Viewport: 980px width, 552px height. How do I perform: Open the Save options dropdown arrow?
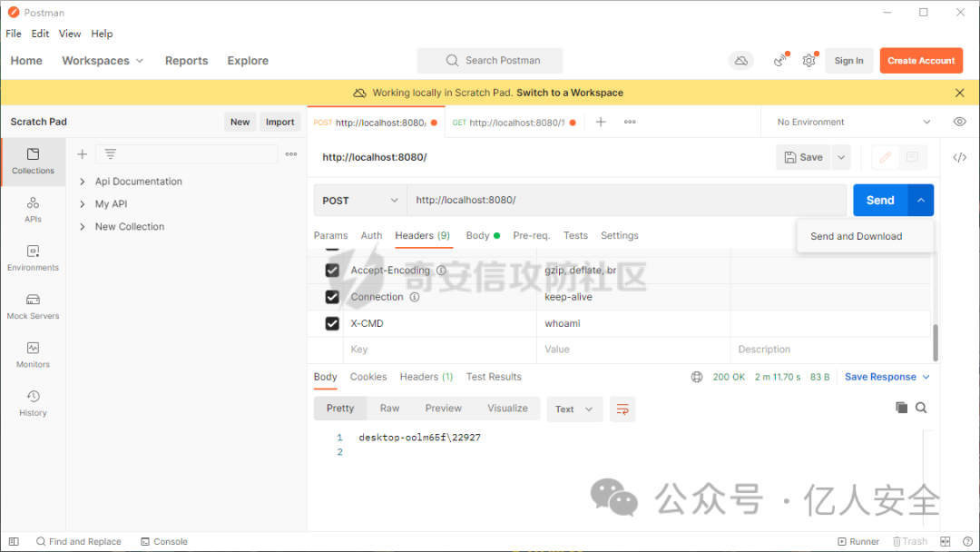(x=841, y=158)
